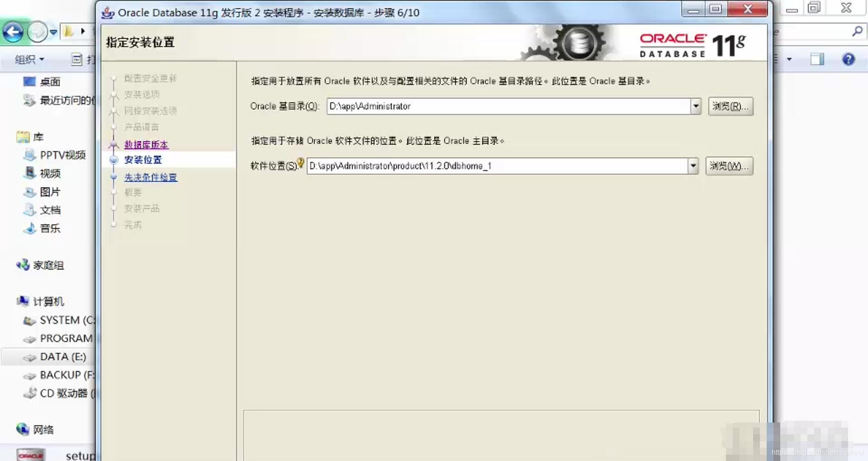868x461 pixels.
Task: Edit the software location path field
Action: pos(497,166)
